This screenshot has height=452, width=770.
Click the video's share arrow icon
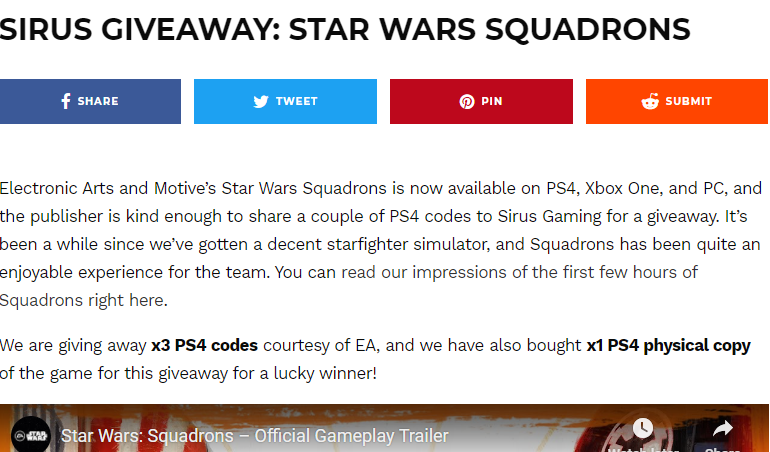tap(722, 428)
